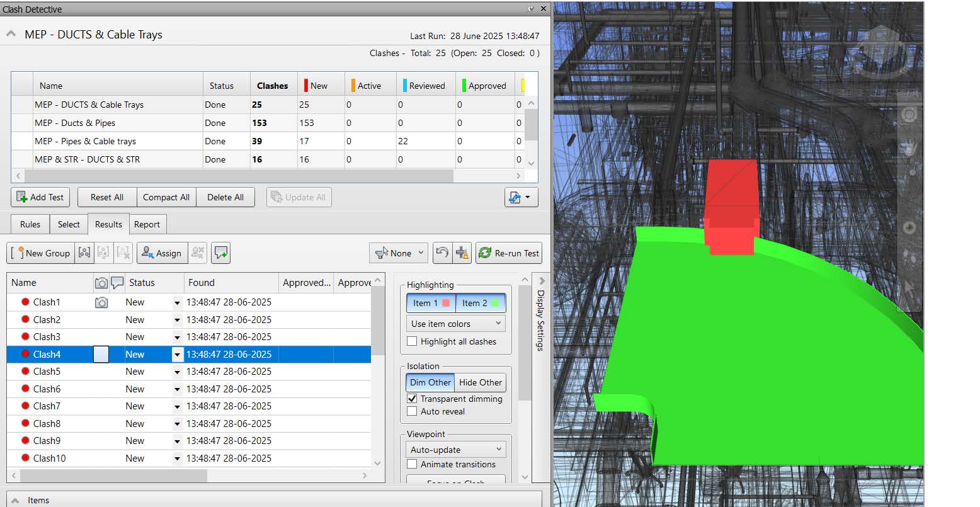Toggle Dim Other isolation
The height and width of the screenshot is (507, 980).
point(430,382)
